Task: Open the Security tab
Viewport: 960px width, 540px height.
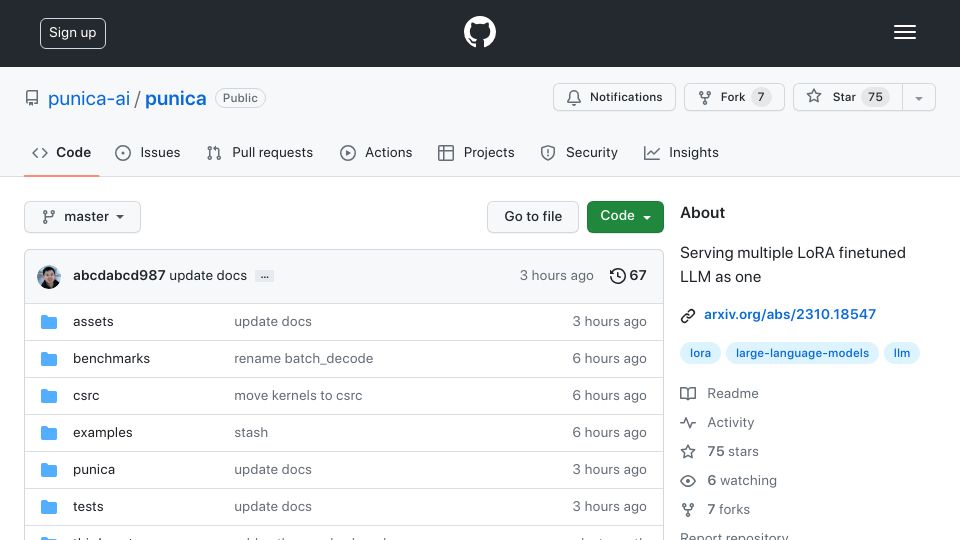Action: (x=579, y=152)
